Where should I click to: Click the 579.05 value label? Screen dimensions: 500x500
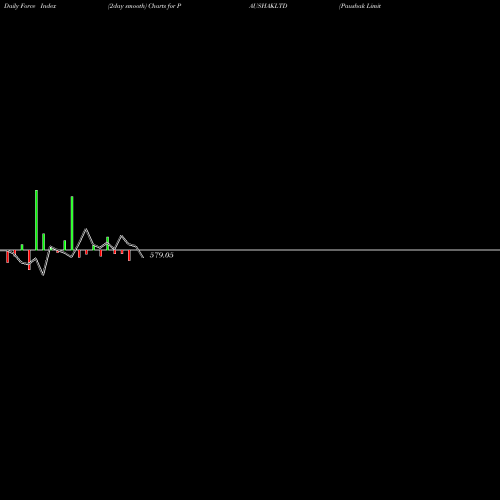click(161, 255)
